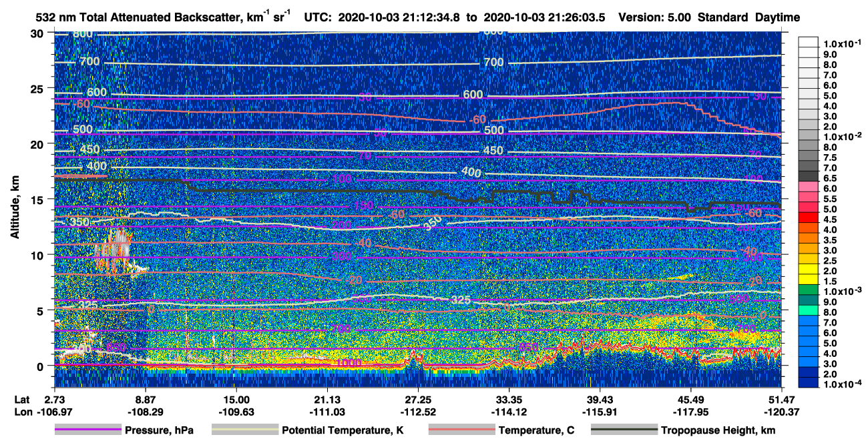
Task: Click the latitude value '27.25'
Action: [x=418, y=399]
